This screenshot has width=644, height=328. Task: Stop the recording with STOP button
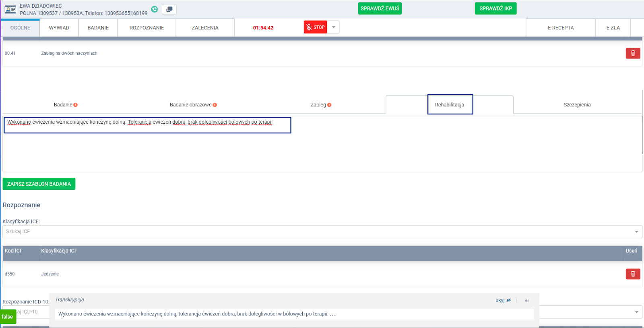pos(315,27)
